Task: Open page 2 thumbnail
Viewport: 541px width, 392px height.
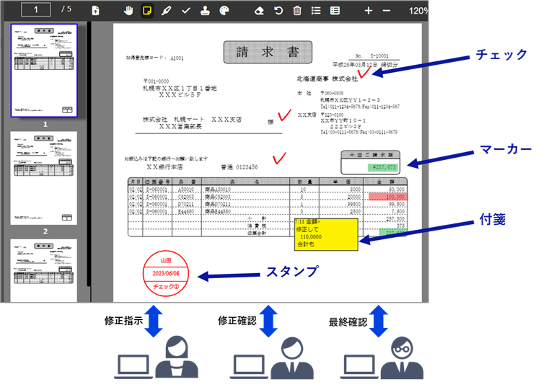Action: [44, 178]
